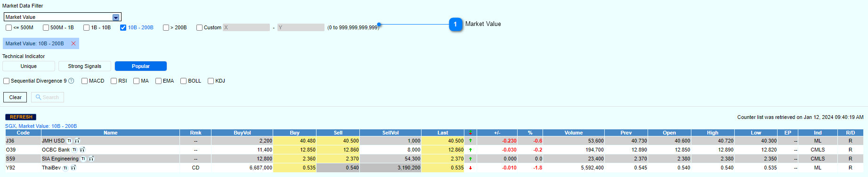The height and width of the screenshot is (177, 868).
Task: Click the TI icon next to OCBC Bank
Action: click(x=74, y=150)
